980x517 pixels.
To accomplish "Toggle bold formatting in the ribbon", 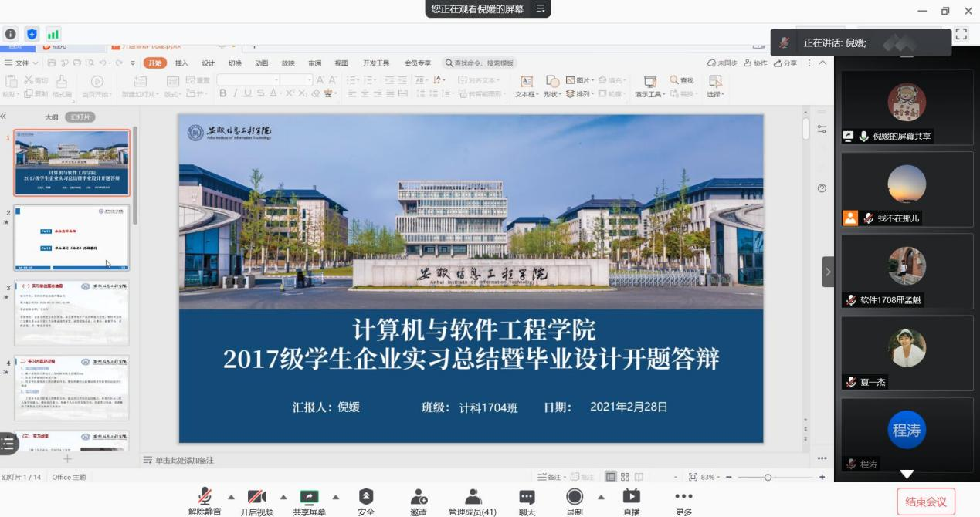I will point(222,94).
